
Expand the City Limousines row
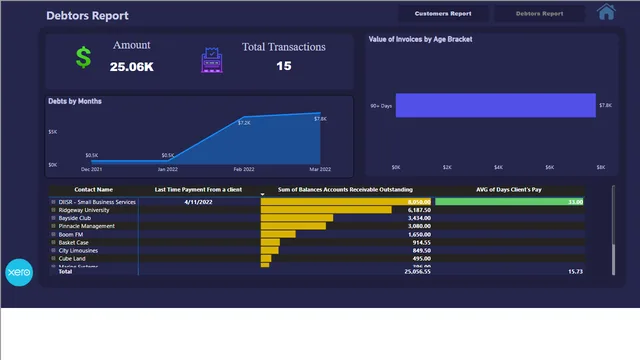coord(53,250)
